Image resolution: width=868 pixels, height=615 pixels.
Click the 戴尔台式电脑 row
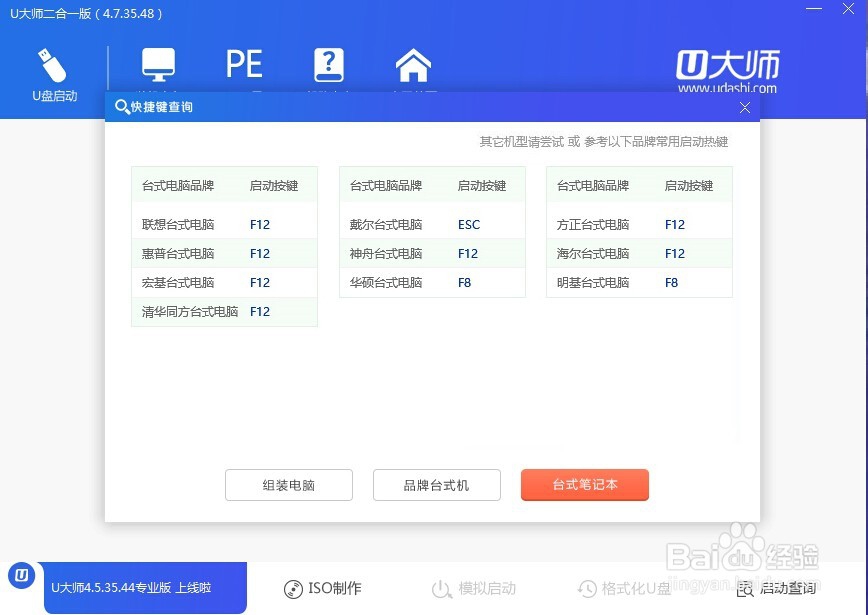[432, 224]
